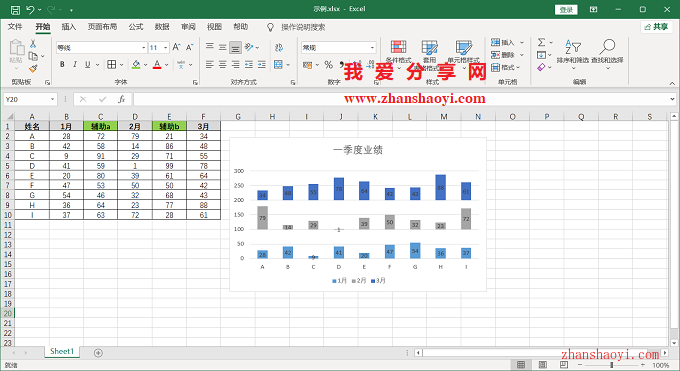Open the borders dropdown arrow
The height and width of the screenshot is (371, 680).
[x=121, y=65]
